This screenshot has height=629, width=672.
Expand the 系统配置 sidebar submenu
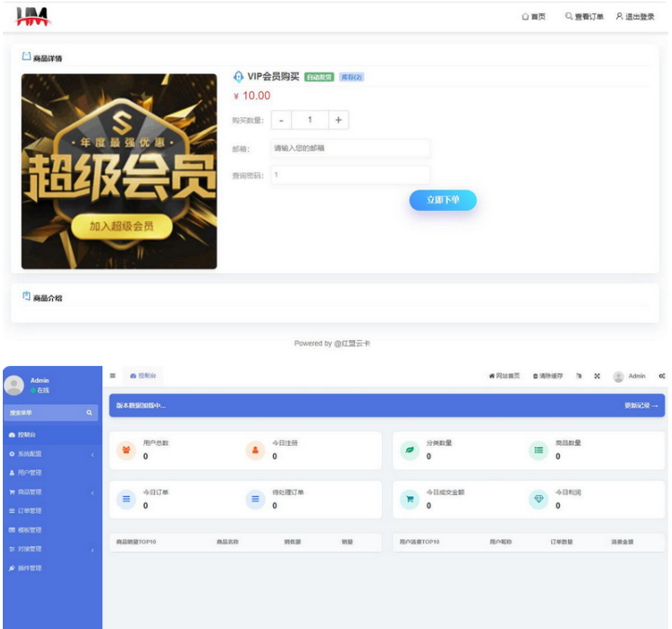tap(50, 454)
